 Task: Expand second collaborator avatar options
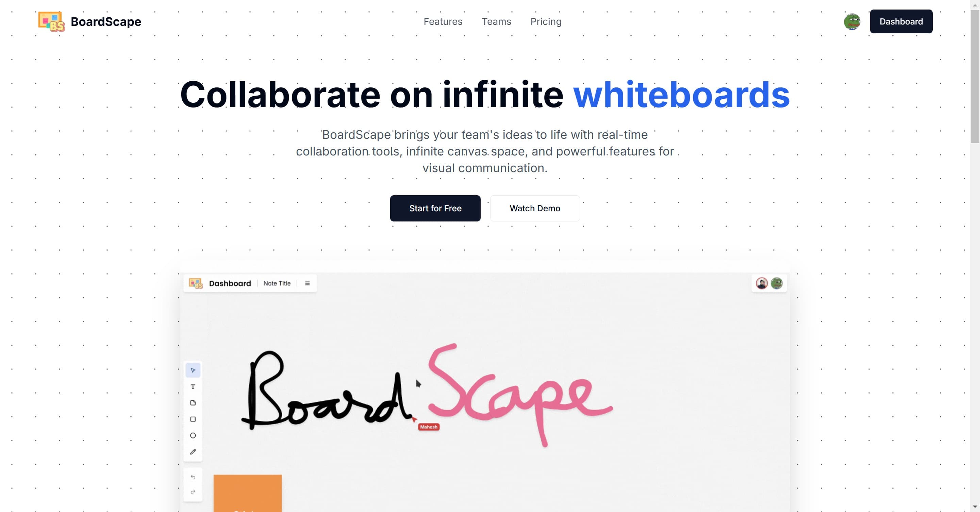(777, 283)
